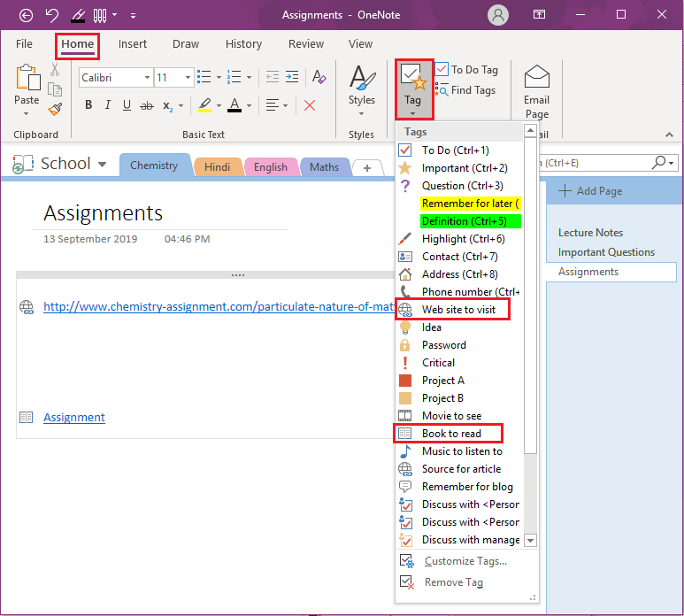
Task: Click the Email Page envelope icon
Action: pos(536,77)
